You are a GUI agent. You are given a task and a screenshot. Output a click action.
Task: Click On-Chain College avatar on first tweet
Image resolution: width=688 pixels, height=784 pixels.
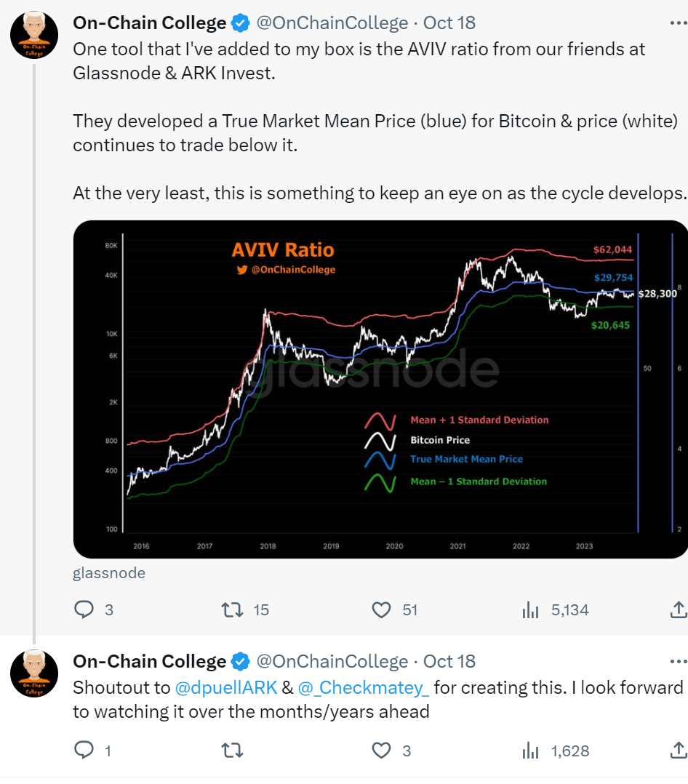point(34,35)
